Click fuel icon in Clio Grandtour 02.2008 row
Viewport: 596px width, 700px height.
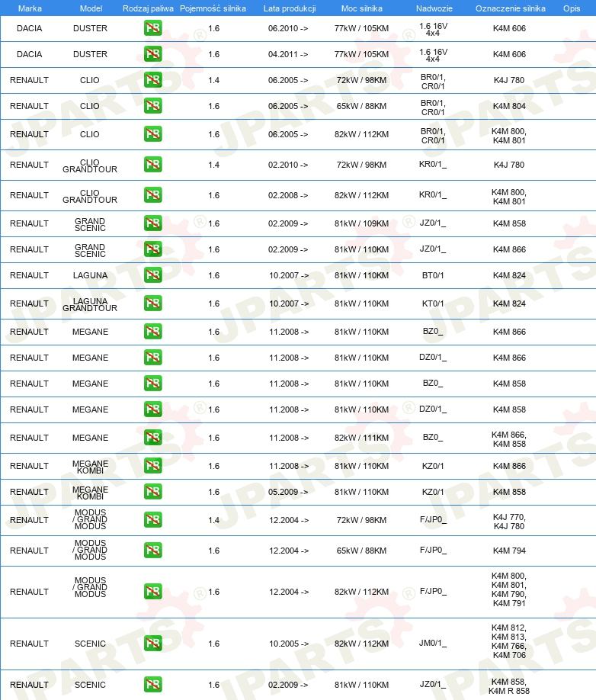tap(153, 195)
